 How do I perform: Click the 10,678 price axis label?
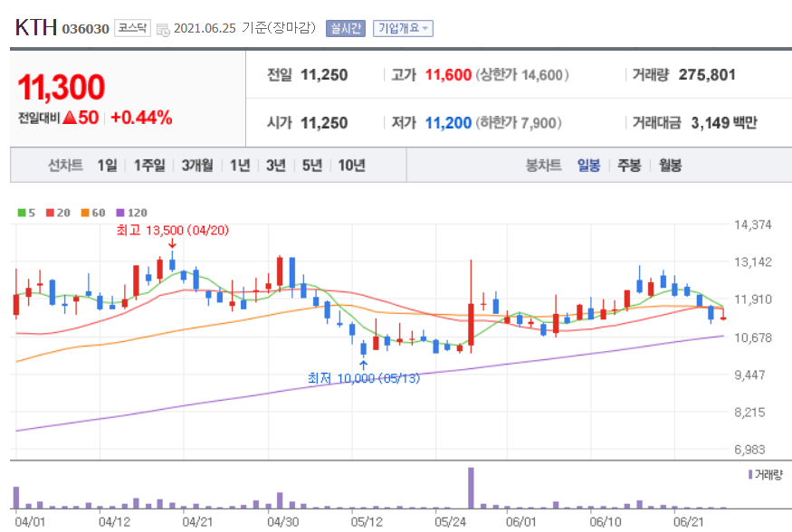[x=752, y=337]
